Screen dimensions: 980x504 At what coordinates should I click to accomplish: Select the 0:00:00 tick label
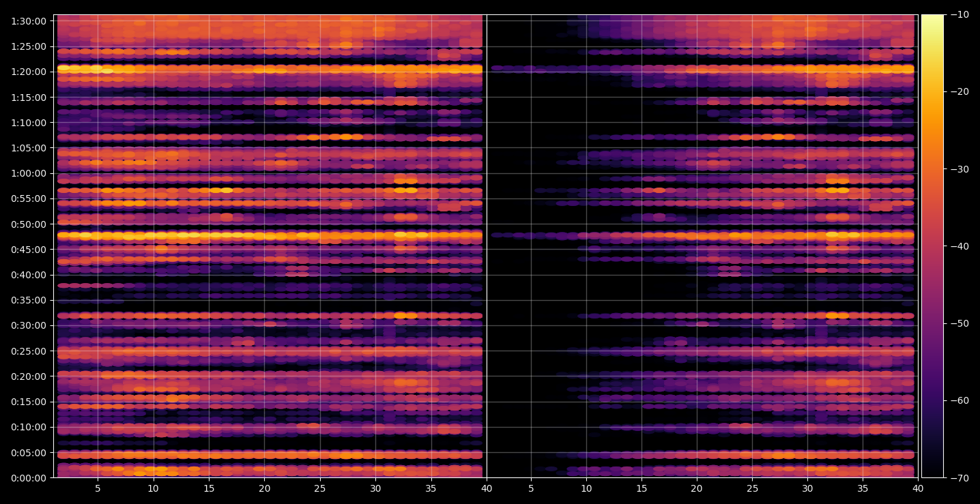(x=29, y=477)
